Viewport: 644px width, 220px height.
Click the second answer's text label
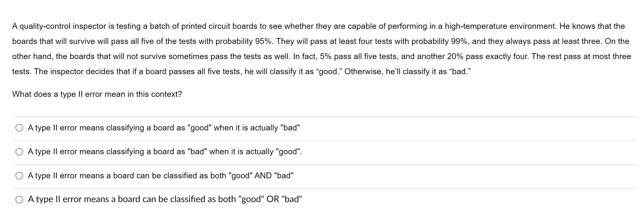coord(164,152)
